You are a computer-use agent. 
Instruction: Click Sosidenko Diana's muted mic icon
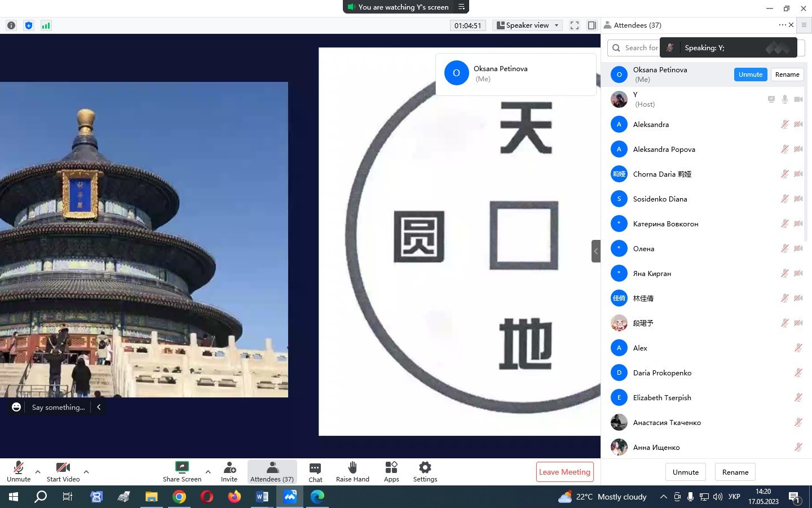coord(784,199)
